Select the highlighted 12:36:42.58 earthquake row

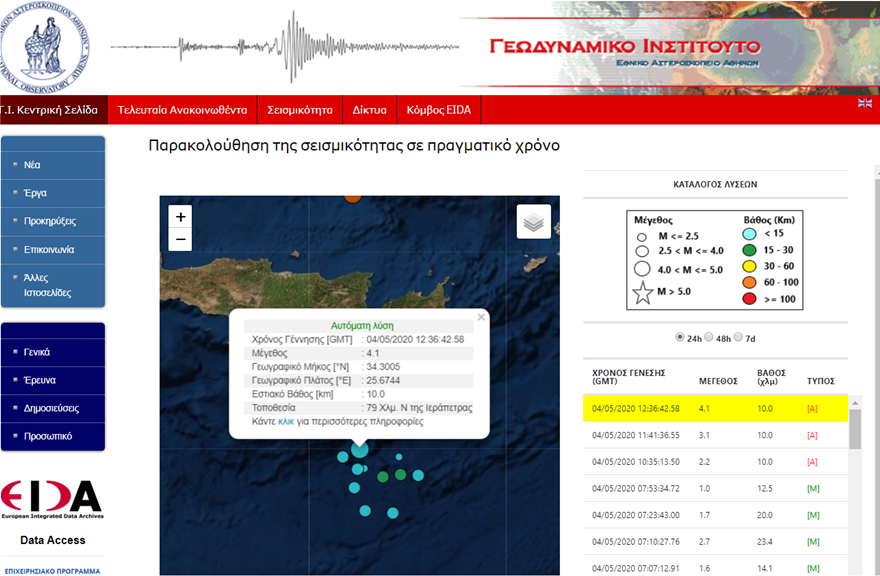coord(715,408)
